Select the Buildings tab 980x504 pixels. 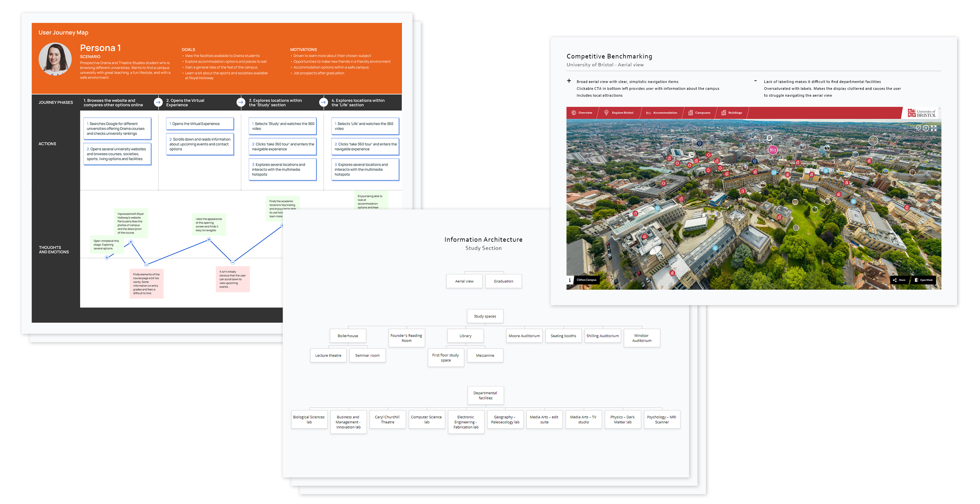click(732, 113)
